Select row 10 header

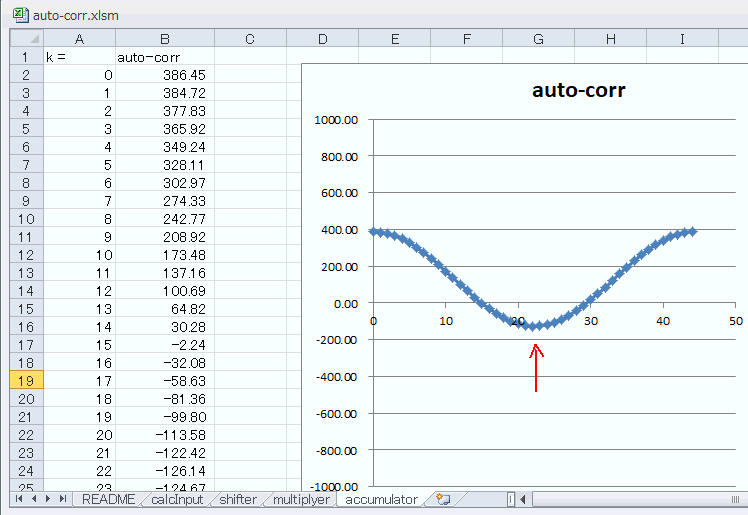coord(27,218)
